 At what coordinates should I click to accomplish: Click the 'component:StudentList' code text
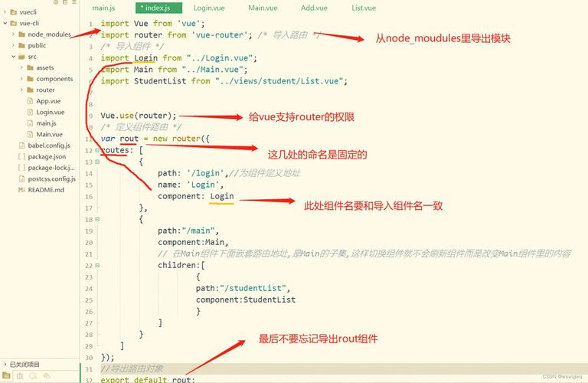[x=246, y=300]
